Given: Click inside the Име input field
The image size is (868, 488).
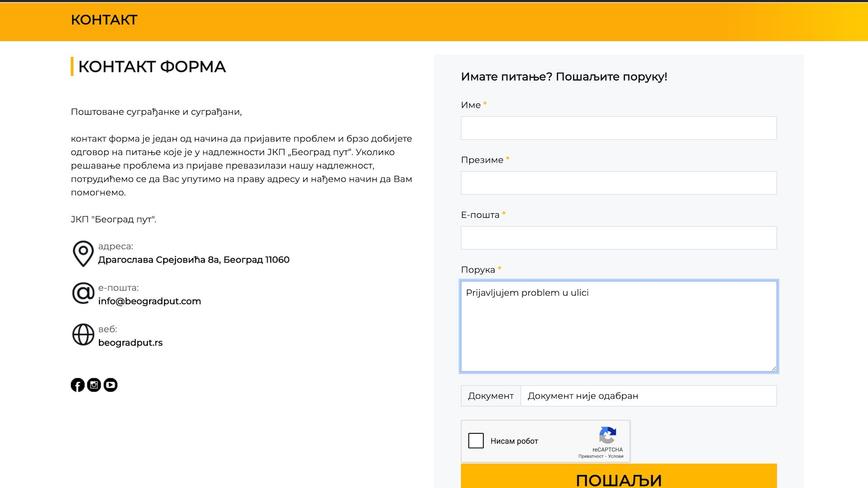Looking at the screenshot, I should coord(618,128).
